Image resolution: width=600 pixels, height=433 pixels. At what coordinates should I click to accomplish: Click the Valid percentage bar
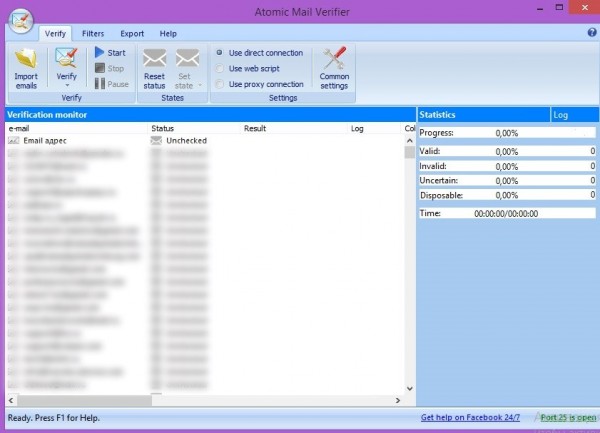pyautogui.click(x=507, y=151)
